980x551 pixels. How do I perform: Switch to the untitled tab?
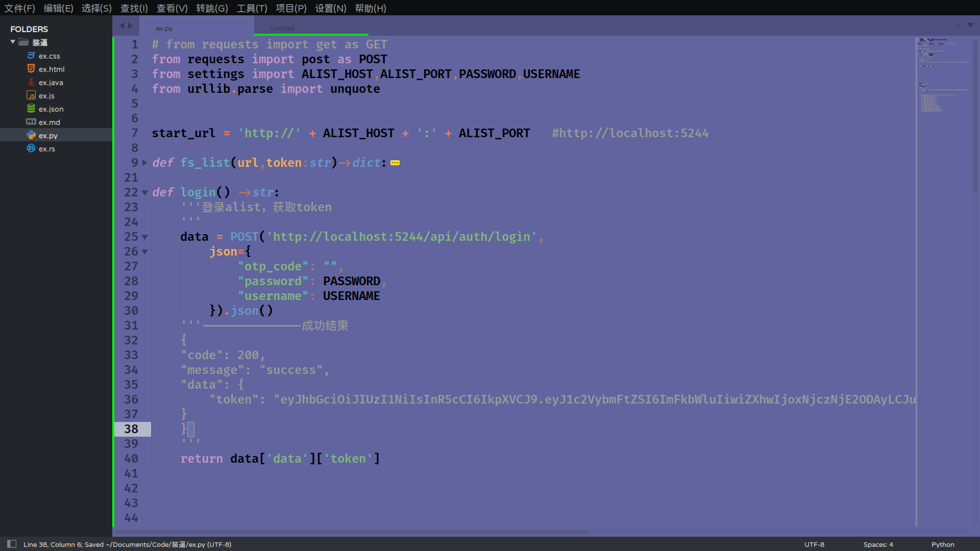(282, 28)
